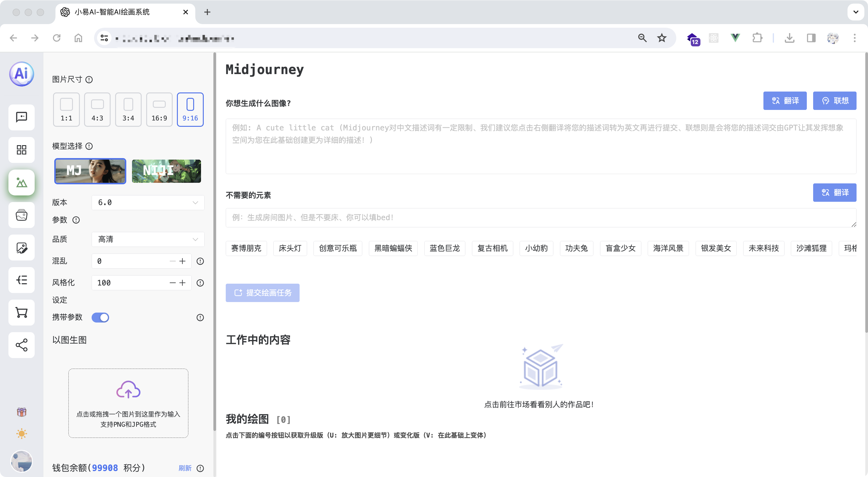868x477 pixels.
Task: Focus the 不需要的元素 input field
Action: point(541,218)
